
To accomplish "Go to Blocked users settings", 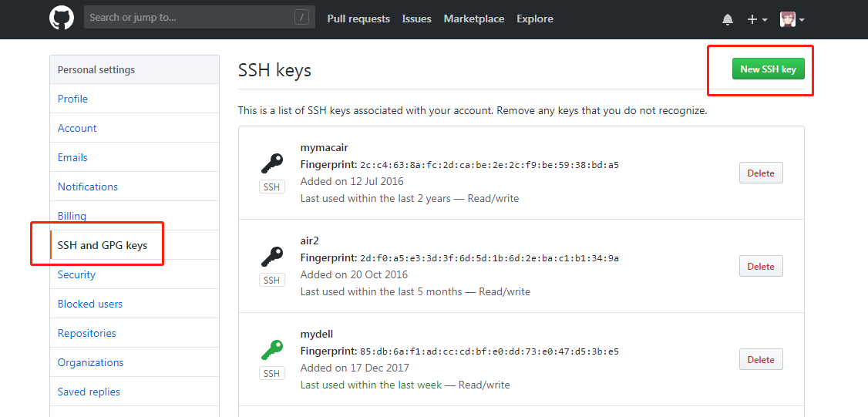I will click(x=90, y=304).
